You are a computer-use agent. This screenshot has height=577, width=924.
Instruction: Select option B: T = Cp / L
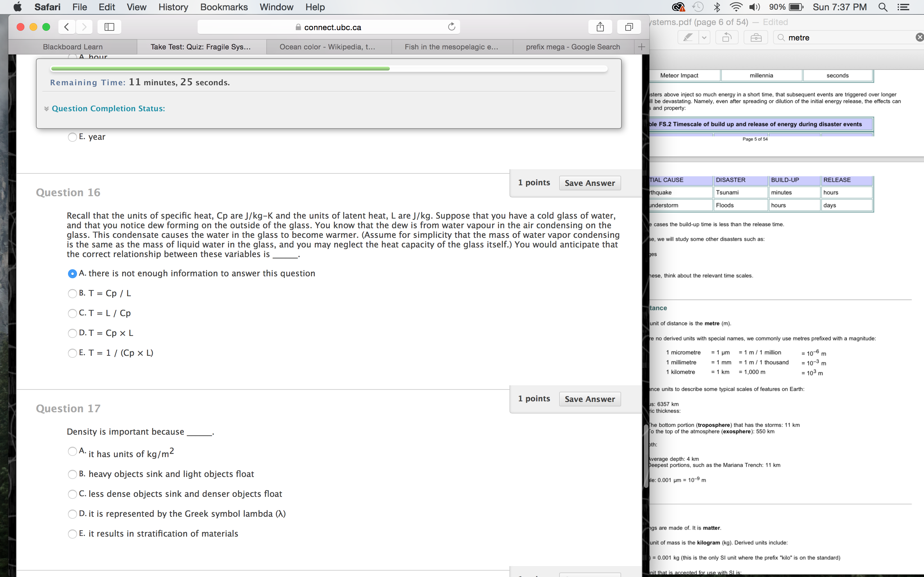coord(72,293)
